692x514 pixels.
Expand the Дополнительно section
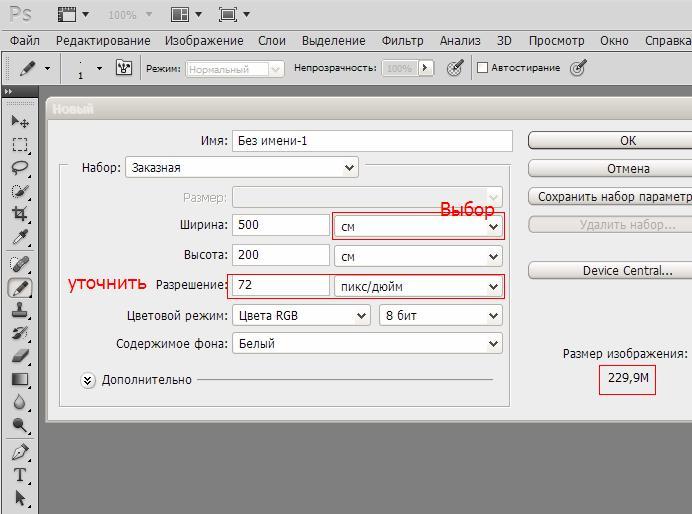point(88,380)
